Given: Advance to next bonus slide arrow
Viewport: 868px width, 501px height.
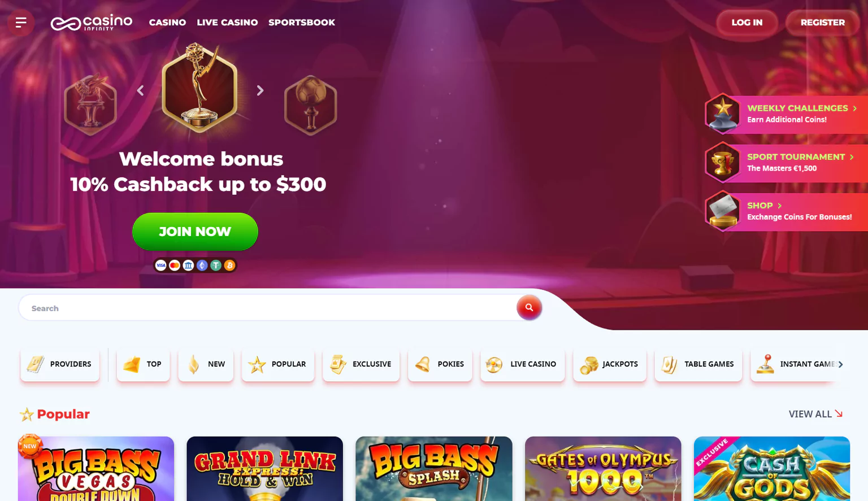Looking at the screenshot, I should point(260,90).
